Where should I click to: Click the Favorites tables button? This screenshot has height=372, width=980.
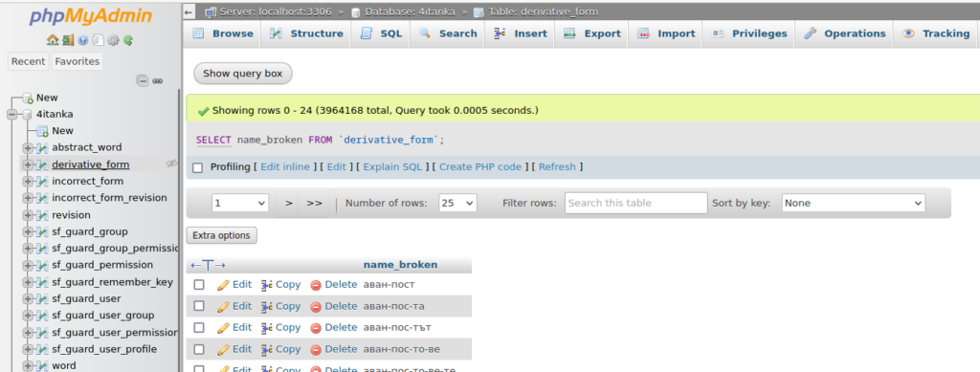click(x=77, y=61)
